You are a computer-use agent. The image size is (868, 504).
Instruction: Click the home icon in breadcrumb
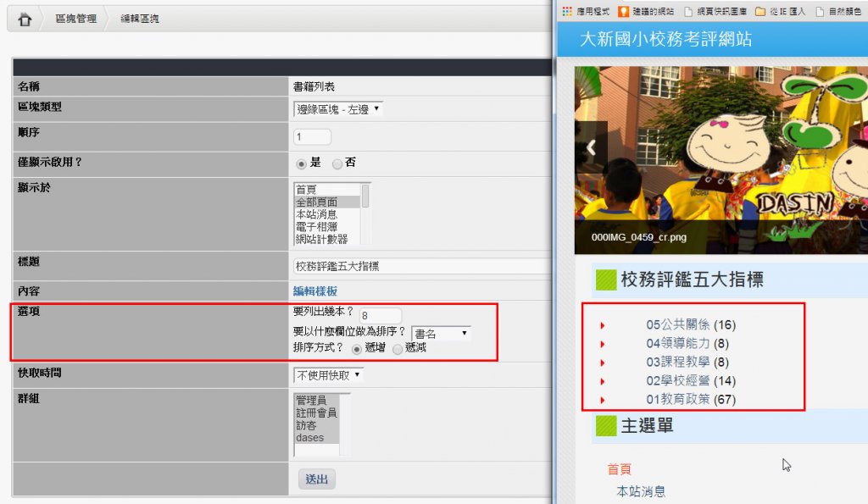[25, 19]
